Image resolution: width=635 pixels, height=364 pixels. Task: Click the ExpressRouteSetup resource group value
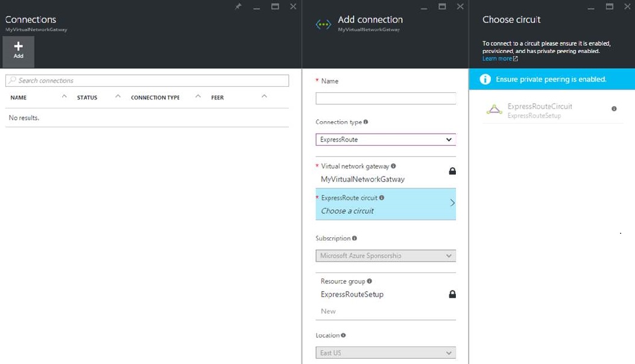click(352, 294)
